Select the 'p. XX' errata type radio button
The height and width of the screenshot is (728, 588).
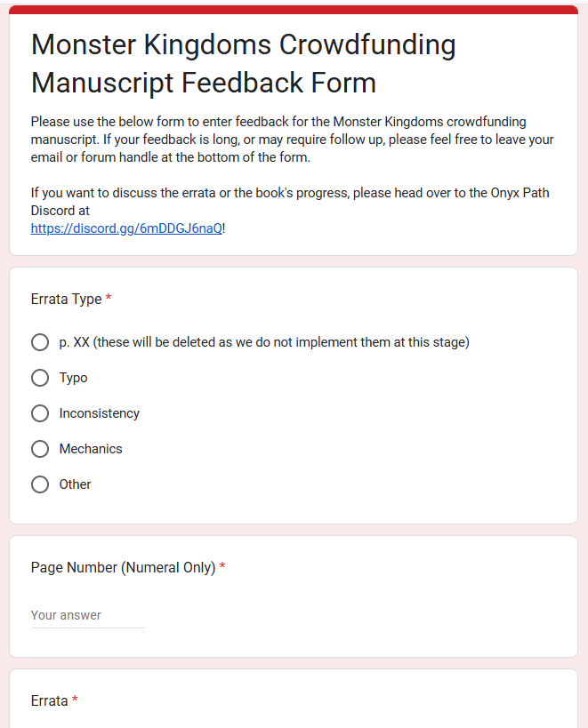click(x=39, y=342)
